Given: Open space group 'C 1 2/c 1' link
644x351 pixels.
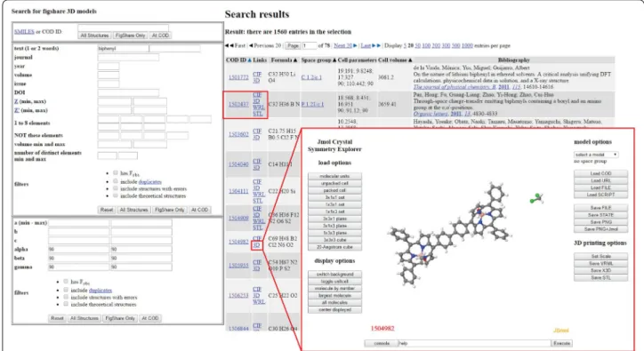Looking at the screenshot, I should click(x=311, y=77).
